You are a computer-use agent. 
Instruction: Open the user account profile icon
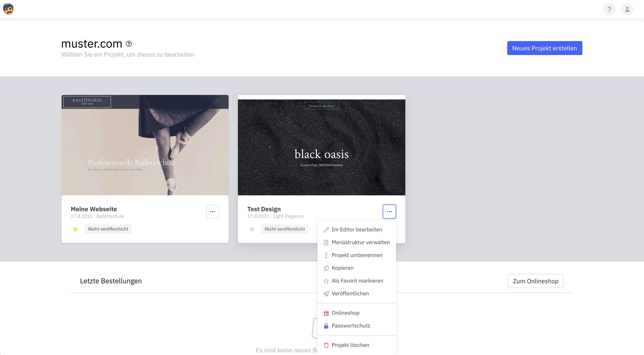(627, 9)
